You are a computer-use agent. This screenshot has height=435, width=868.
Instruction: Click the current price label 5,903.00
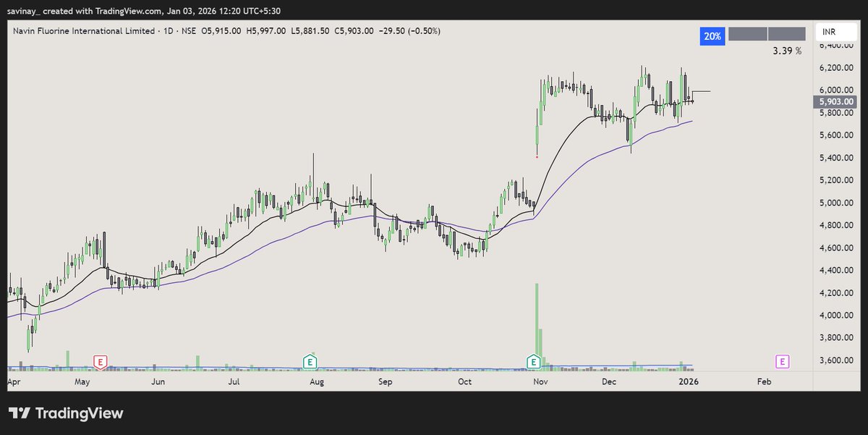[x=837, y=102]
